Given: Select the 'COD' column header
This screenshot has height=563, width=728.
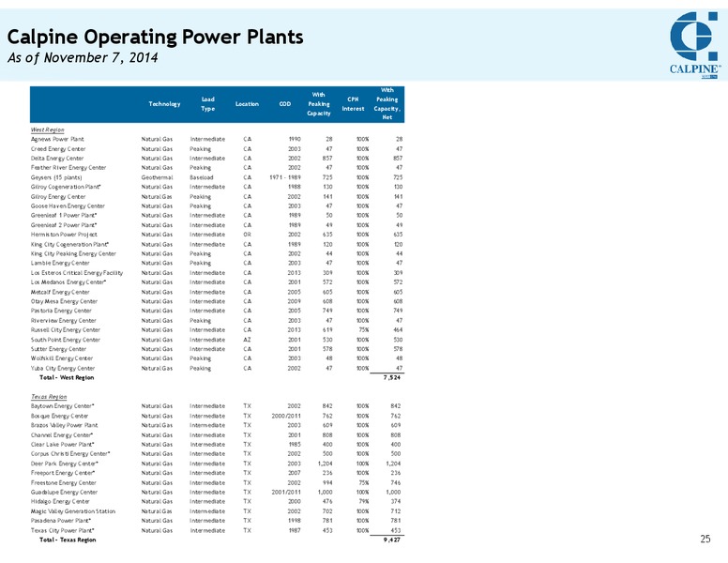Looking at the screenshot, I should point(285,104).
